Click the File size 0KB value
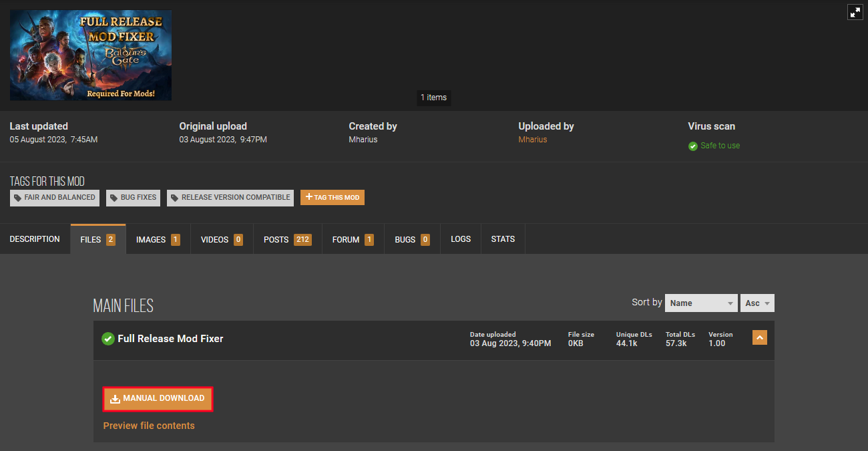The image size is (868, 451). pyautogui.click(x=576, y=343)
